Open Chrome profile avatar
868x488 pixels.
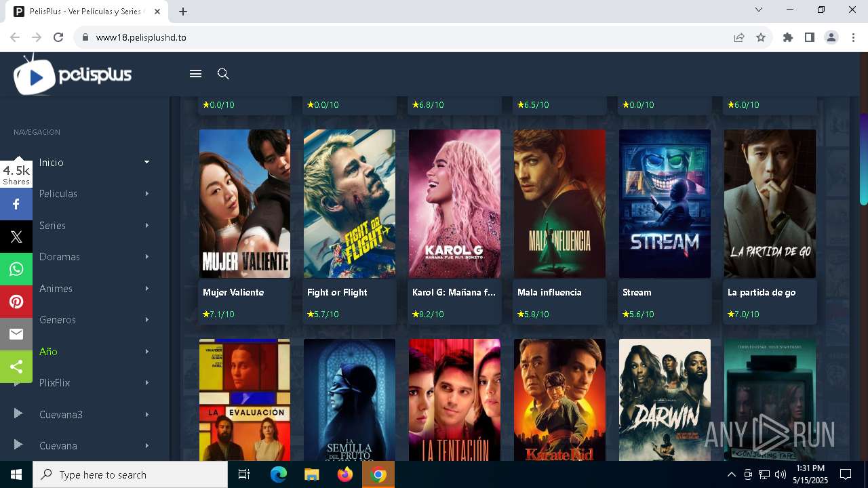[x=831, y=37]
